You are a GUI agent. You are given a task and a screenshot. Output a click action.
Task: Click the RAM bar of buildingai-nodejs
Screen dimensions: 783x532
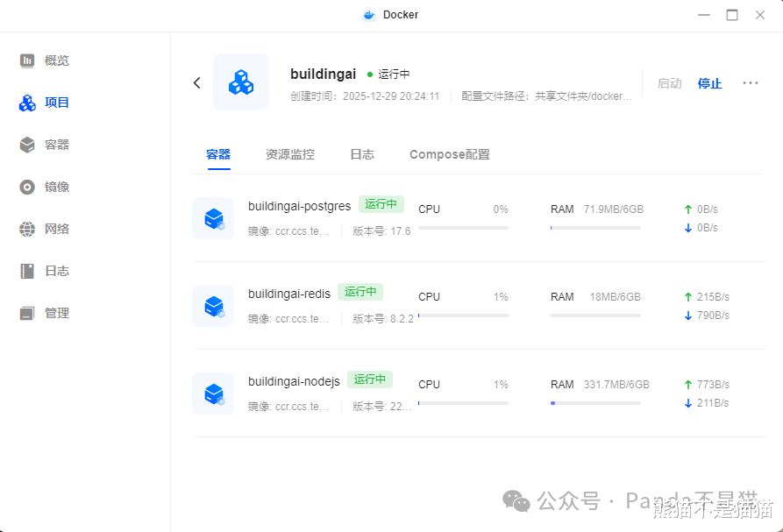tap(595, 403)
